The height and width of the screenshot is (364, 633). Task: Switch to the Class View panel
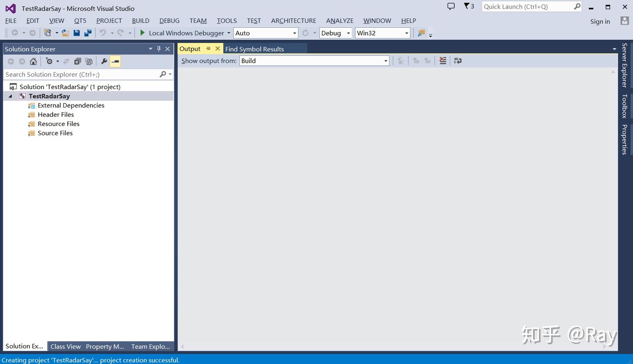click(x=65, y=346)
